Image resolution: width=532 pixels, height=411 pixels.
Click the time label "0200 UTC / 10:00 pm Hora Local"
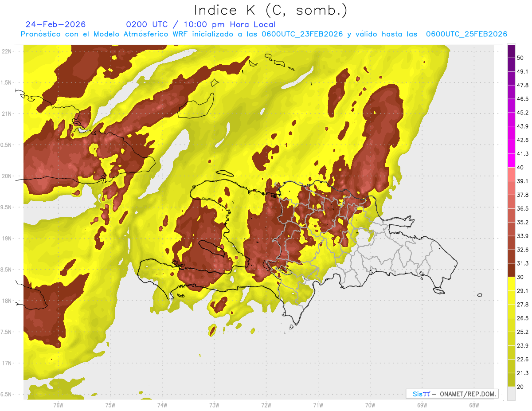coord(201,24)
